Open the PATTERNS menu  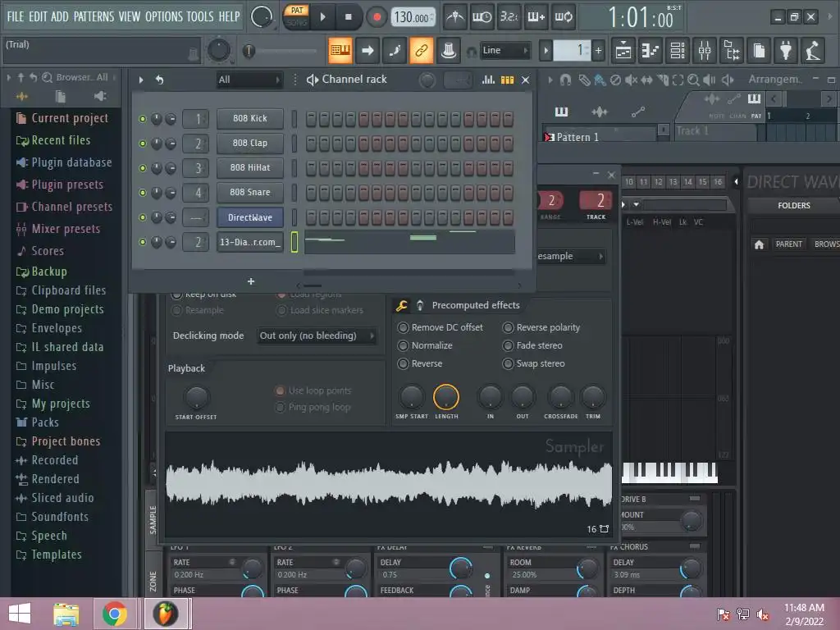coord(94,16)
